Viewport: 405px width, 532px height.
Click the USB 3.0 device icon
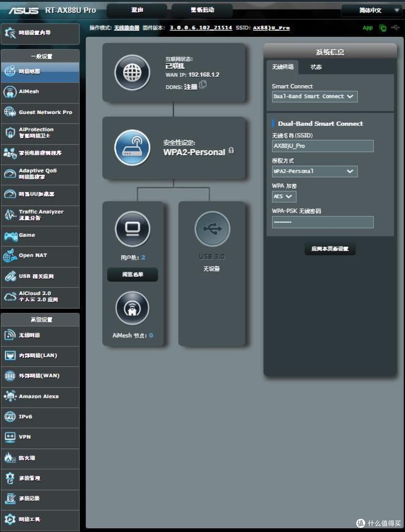212,229
